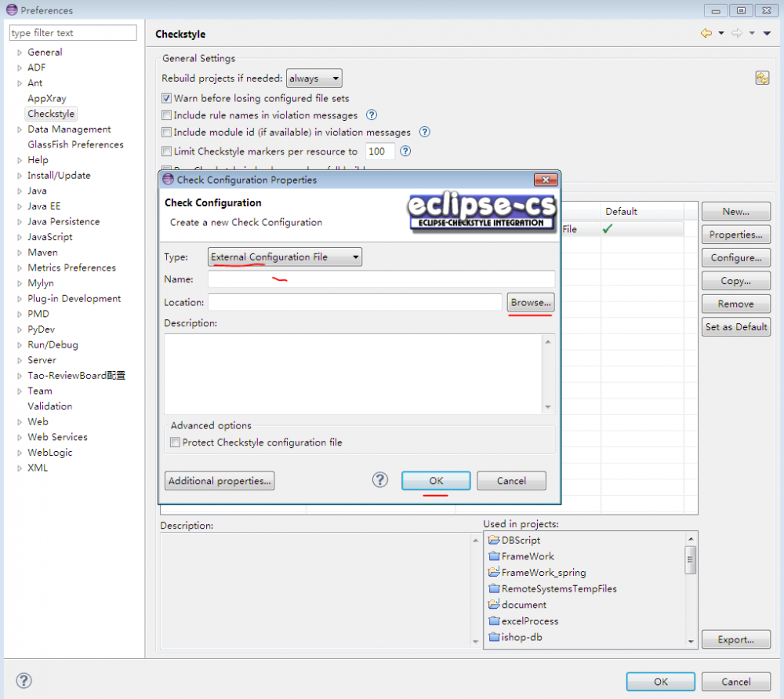Click the back navigation arrow icon

pyautogui.click(x=706, y=33)
